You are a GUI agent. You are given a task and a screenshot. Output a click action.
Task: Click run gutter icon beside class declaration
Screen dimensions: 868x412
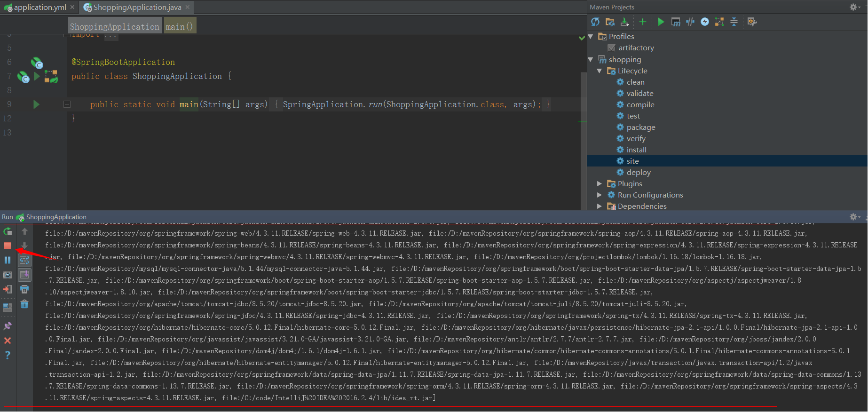click(37, 76)
